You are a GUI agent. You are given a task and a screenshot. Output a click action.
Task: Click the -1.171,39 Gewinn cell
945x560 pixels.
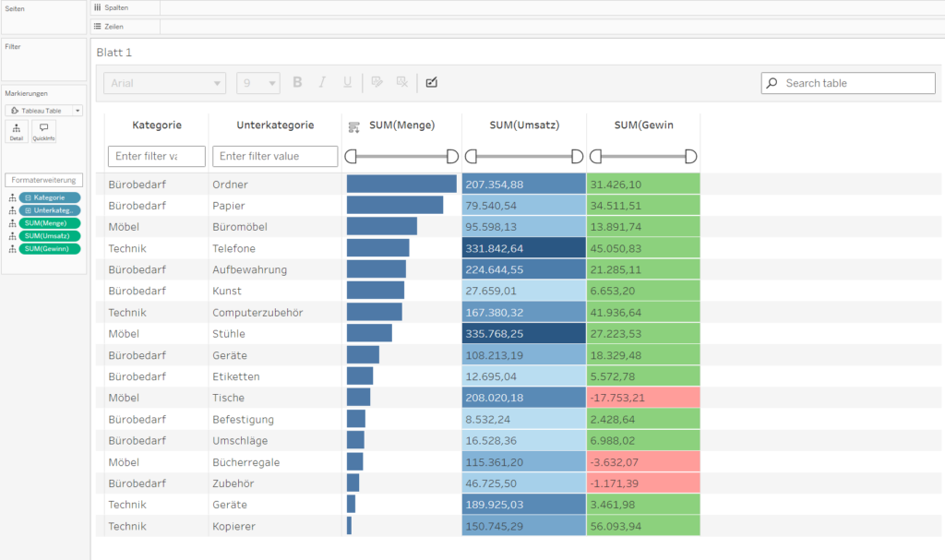(643, 483)
